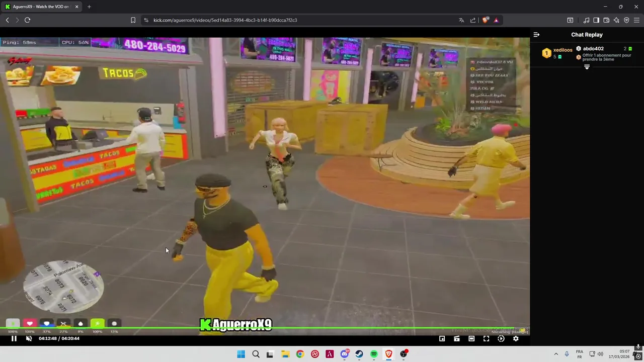The image size is (644, 362).
Task: Enable theater mode in the player
Action: click(471, 338)
